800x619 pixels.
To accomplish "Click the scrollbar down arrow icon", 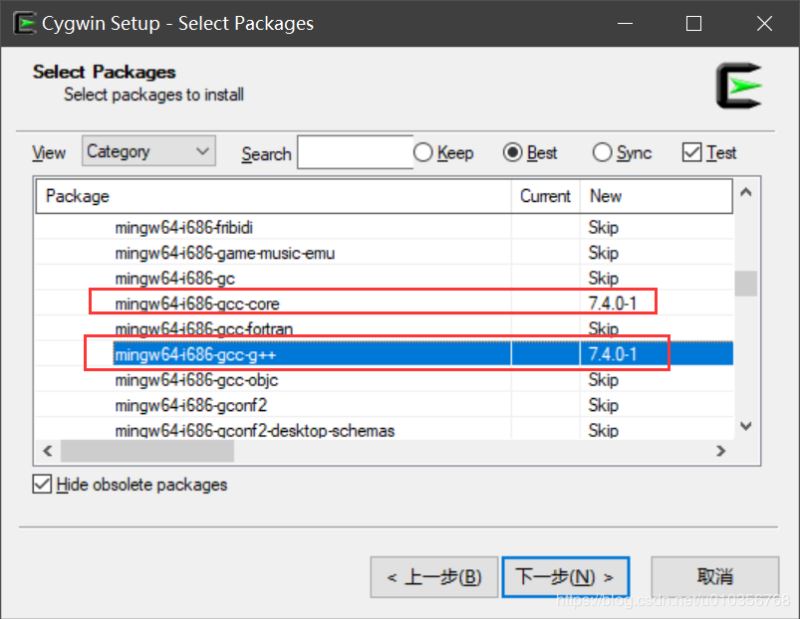I will (x=746, y=426).
